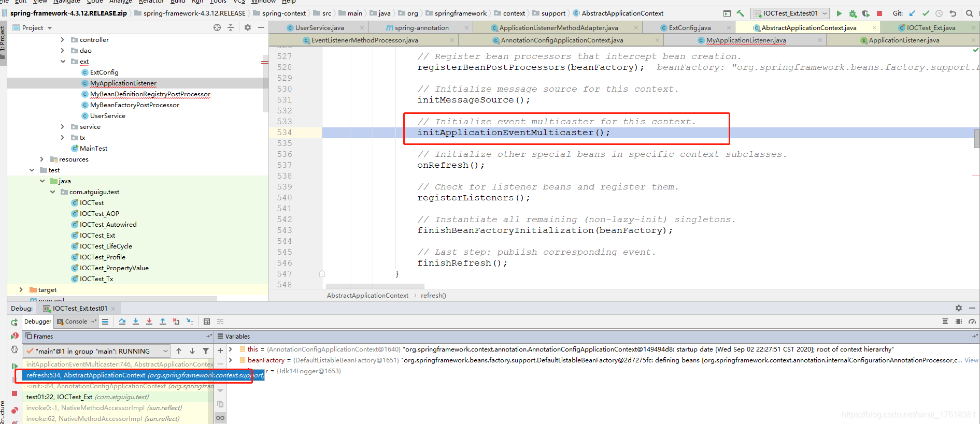The width and height of the screenshot is (980, 424).
Task: Resume the program in the debug sidebar
Action: coord(14,366)
